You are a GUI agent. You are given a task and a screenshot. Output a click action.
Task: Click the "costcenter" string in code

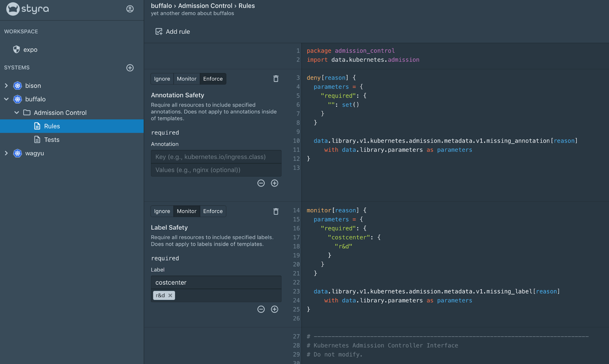pos(349,237)
